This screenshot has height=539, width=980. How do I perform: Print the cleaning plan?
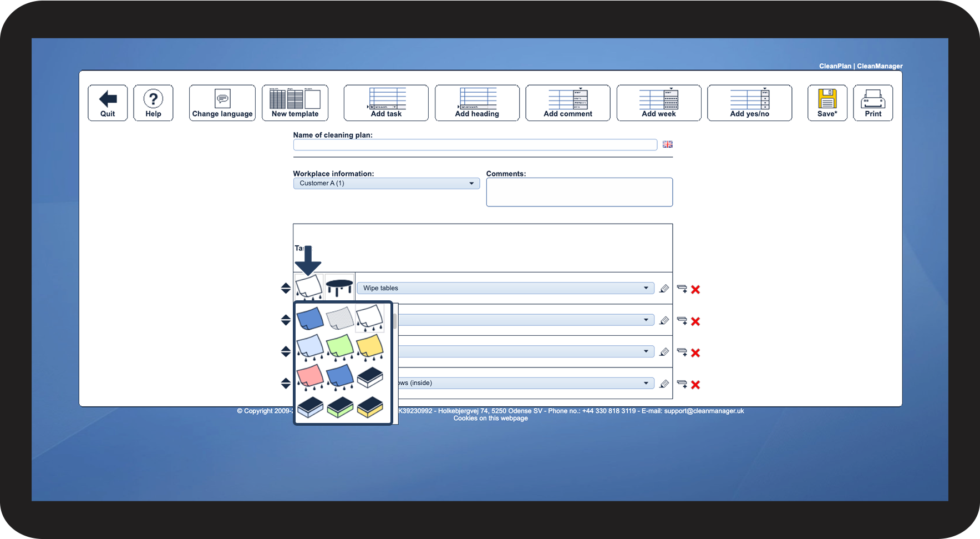click(x=873, y=103)
